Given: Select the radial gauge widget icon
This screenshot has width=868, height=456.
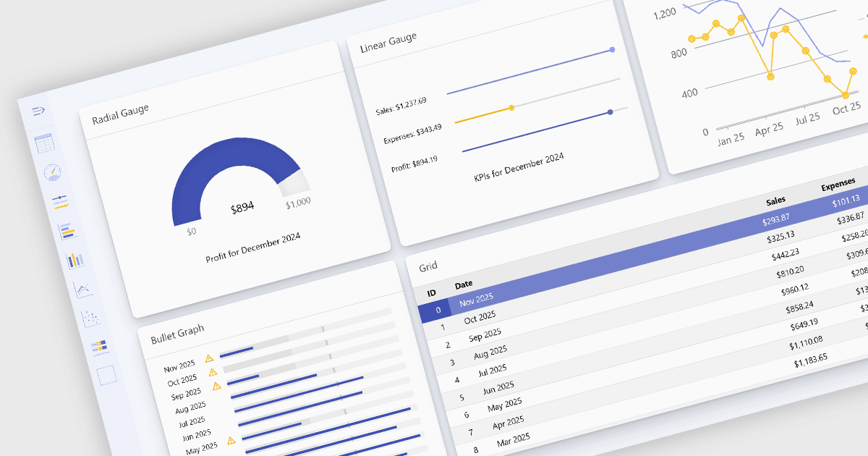Looking at the screenshot, I should tap(52, 172).
